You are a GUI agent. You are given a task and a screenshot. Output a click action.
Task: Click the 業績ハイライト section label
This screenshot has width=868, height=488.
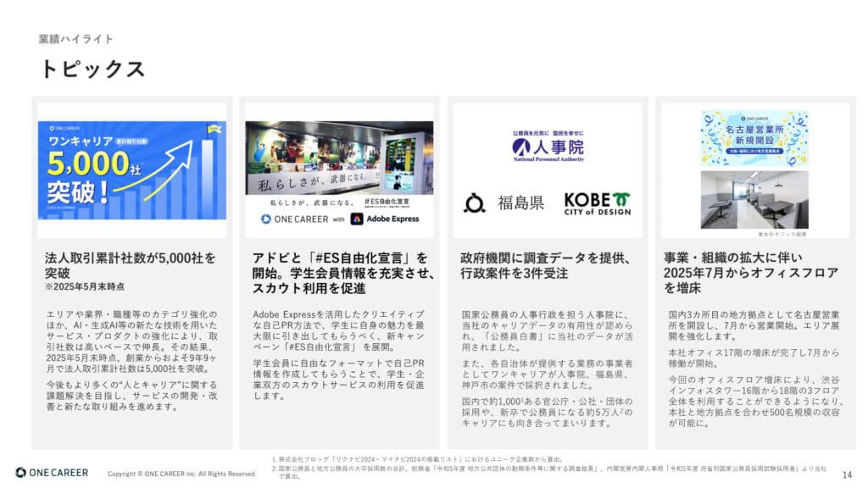[x=75, y=39]
